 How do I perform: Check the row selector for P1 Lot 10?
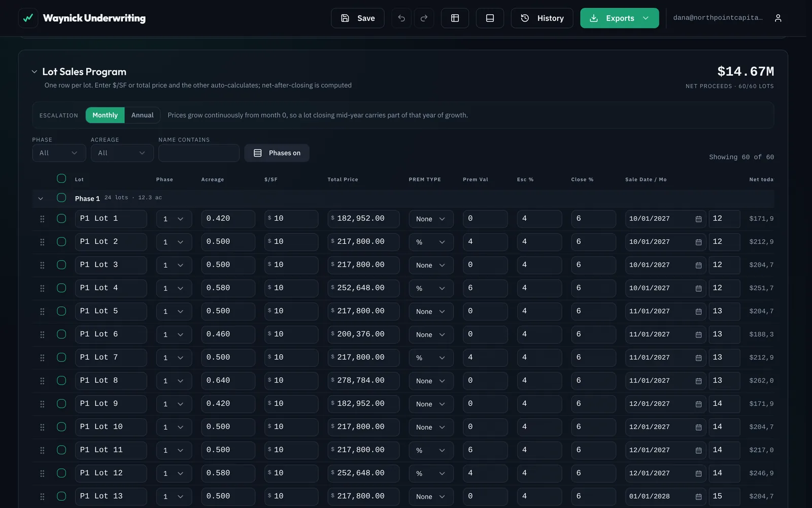[61, 427]
